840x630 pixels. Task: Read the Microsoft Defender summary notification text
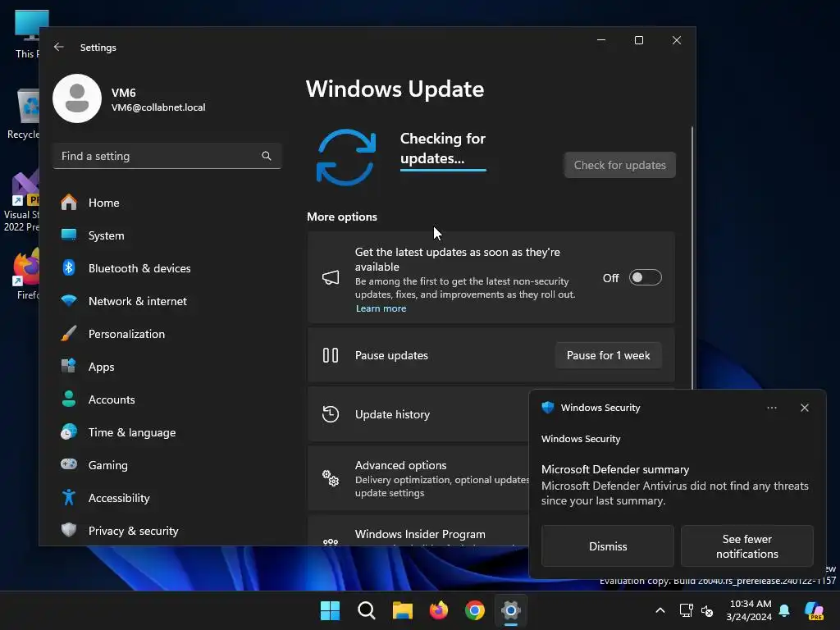pos(674,486)
